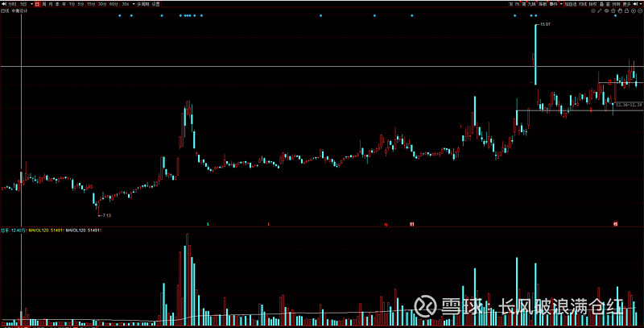Select the 5分 five-minute period
This screenshot has height=328, width=644.
click(80, 4)
